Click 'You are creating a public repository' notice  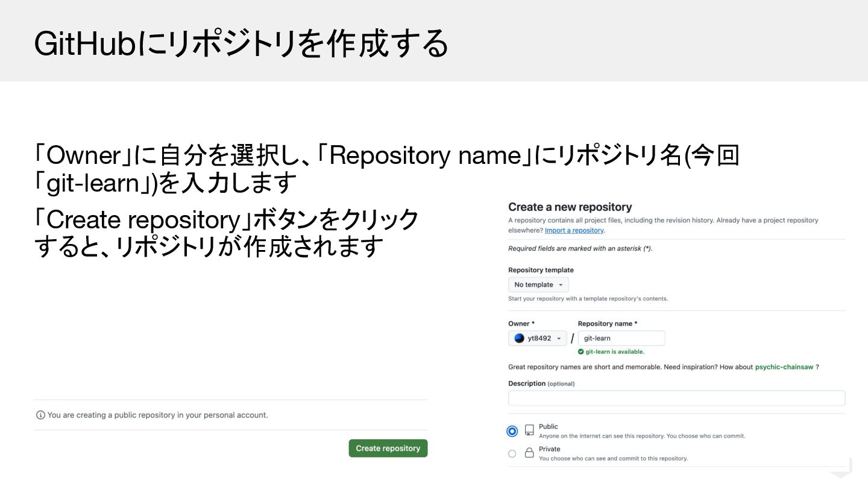pyautogui.click(x=157, y=415)
